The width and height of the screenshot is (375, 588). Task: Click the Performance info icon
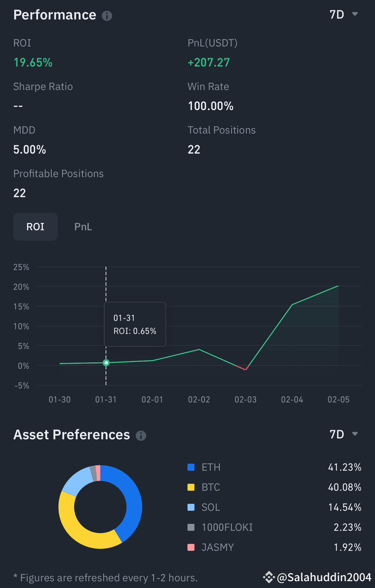coord(107,16)
